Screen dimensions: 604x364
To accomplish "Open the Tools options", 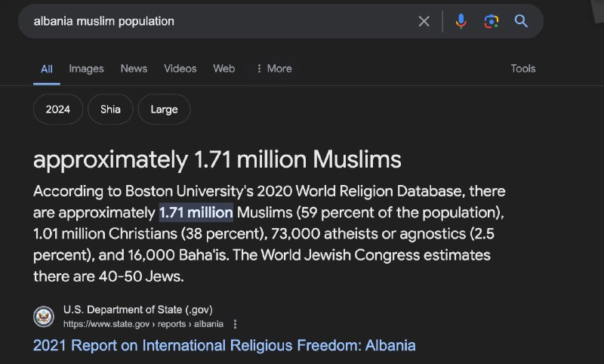I will point(522,69).
